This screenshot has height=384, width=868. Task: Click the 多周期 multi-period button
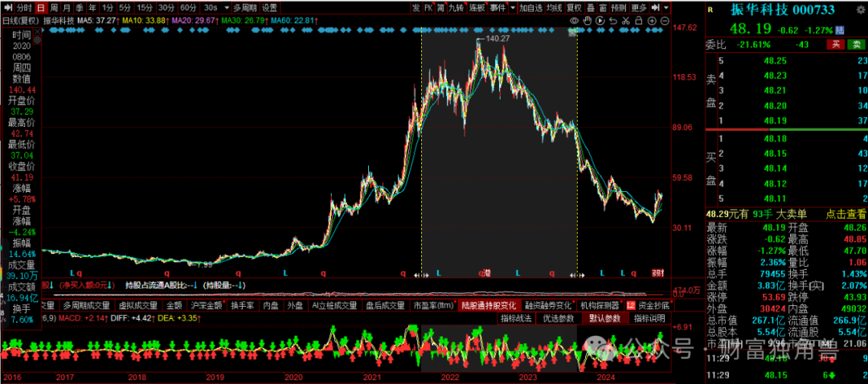(244, 8)
